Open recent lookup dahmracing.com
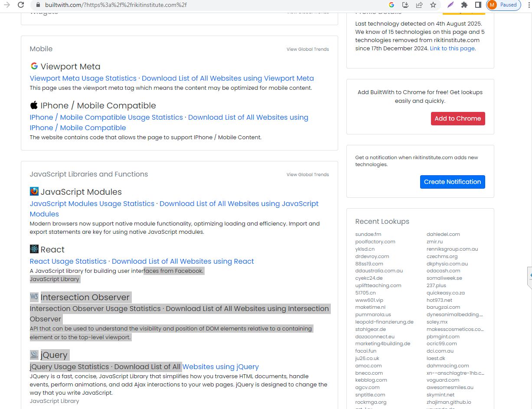The width and height of the screenshot is (532, 409). [x=448, y=366]
